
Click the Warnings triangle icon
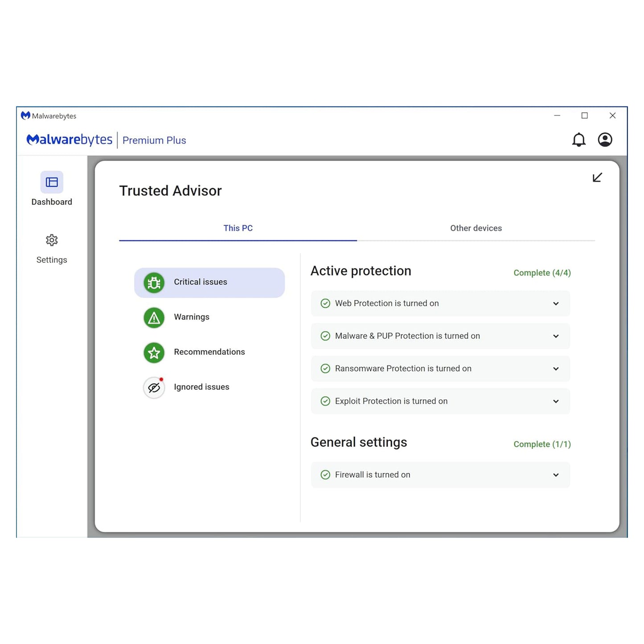[x=153, y=317]
